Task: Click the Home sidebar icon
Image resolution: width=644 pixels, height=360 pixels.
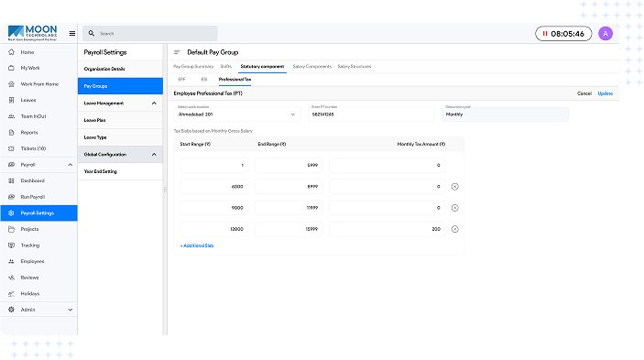Action: (12, 52)
